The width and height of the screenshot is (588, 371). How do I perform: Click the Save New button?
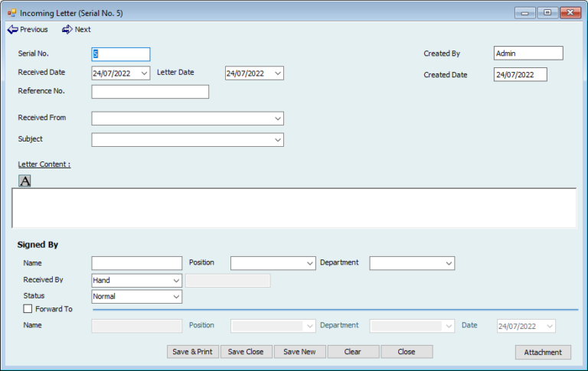point(299,352)
